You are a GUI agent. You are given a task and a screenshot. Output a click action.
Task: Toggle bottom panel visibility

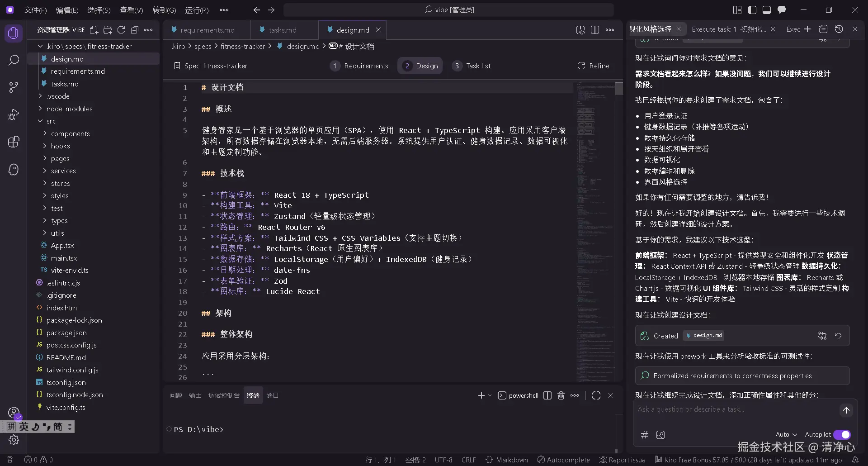tap(767, 10)
